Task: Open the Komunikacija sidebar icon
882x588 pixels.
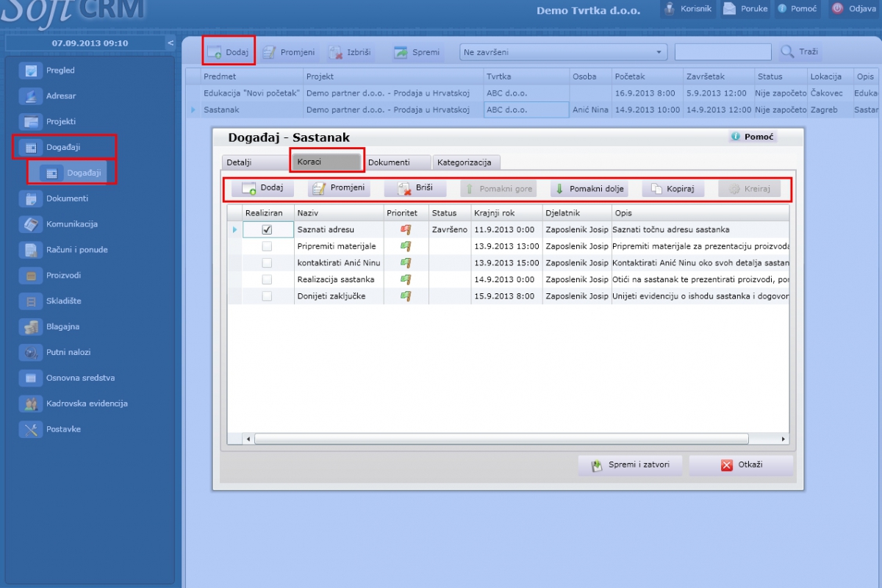Action: point(31,224)
